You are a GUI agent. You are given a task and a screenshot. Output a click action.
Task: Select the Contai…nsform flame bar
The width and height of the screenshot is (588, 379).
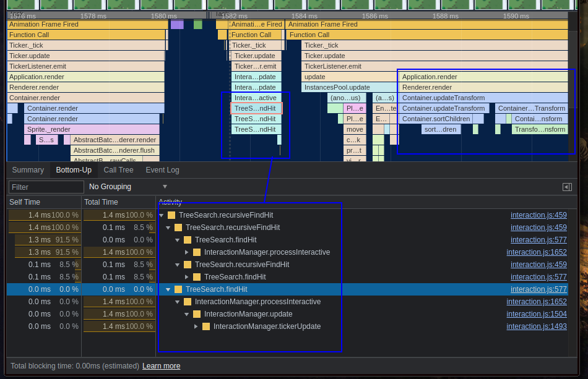point(538,119)
